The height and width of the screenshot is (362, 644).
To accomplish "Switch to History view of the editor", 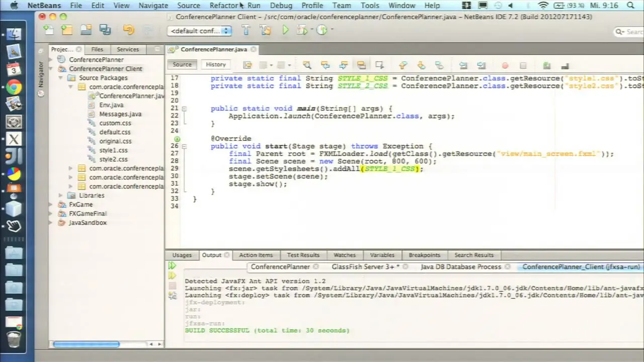I will 215,64.
